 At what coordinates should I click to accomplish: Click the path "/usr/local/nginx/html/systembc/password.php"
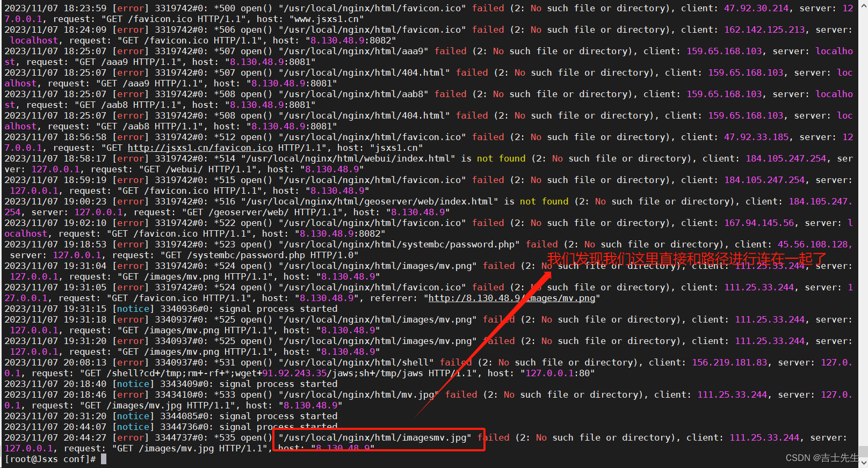click(399, 244)
